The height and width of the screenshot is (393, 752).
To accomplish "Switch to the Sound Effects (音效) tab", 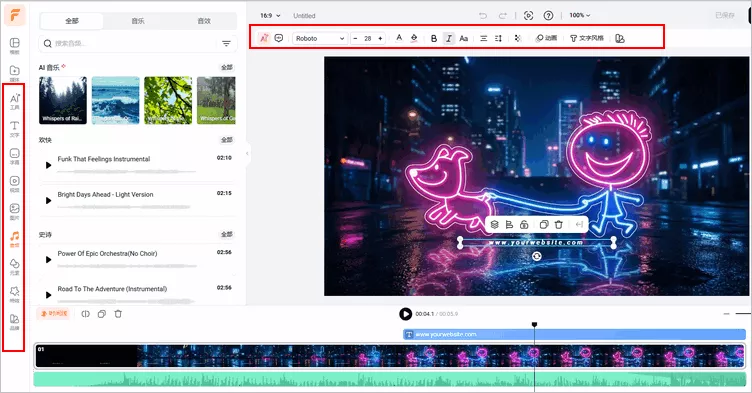I will pyautogui.click(x=204, y=21).
